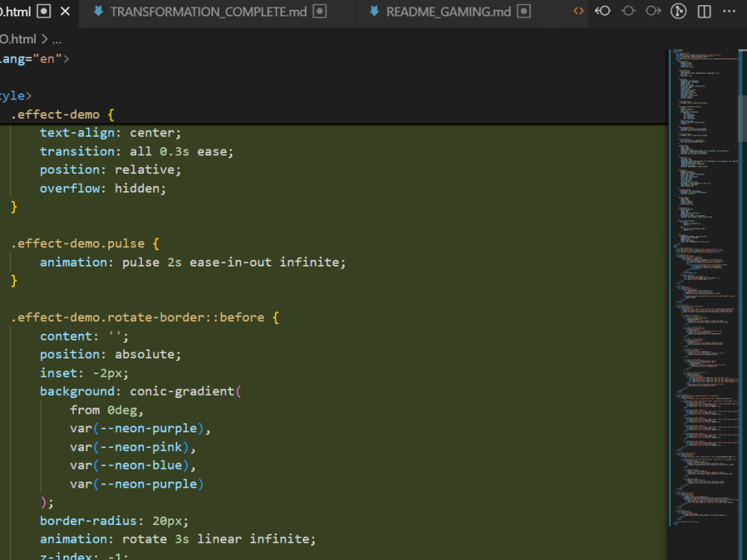The height and width of the screenshot is (560, 747).
Task: Open the More Actions ellipsis menu
Action: click(x=729, y=11)
